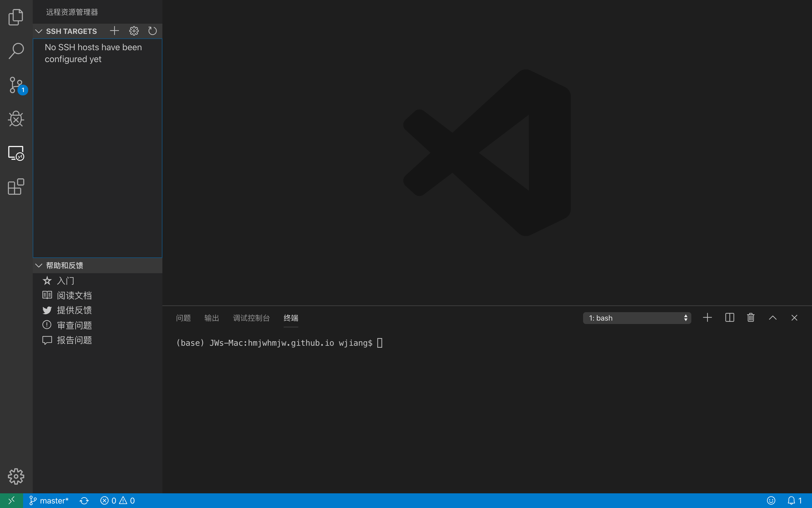
Task: Click 远程资源管理器 panel title
Action: point(72,12)
